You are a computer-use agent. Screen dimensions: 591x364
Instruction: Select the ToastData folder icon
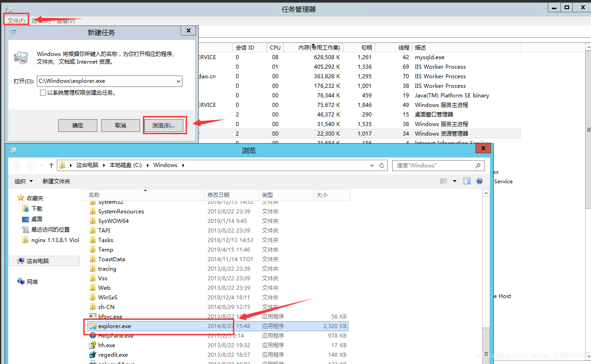point(93,259)
